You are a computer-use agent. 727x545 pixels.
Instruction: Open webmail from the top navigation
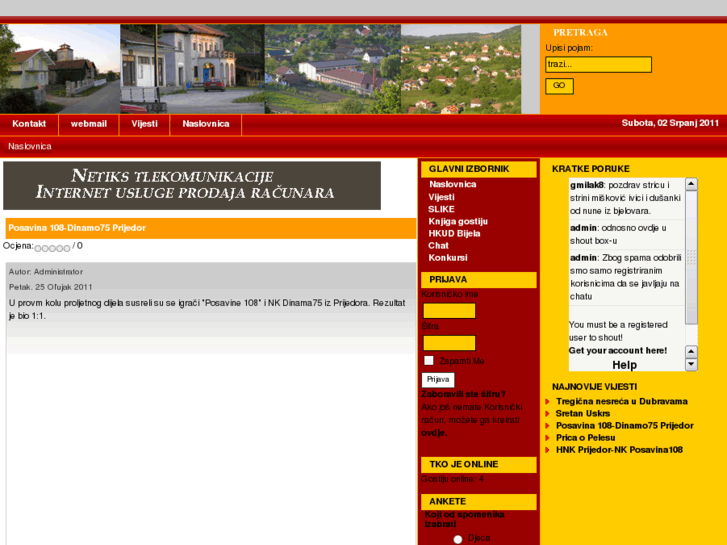tap(89, 124)
